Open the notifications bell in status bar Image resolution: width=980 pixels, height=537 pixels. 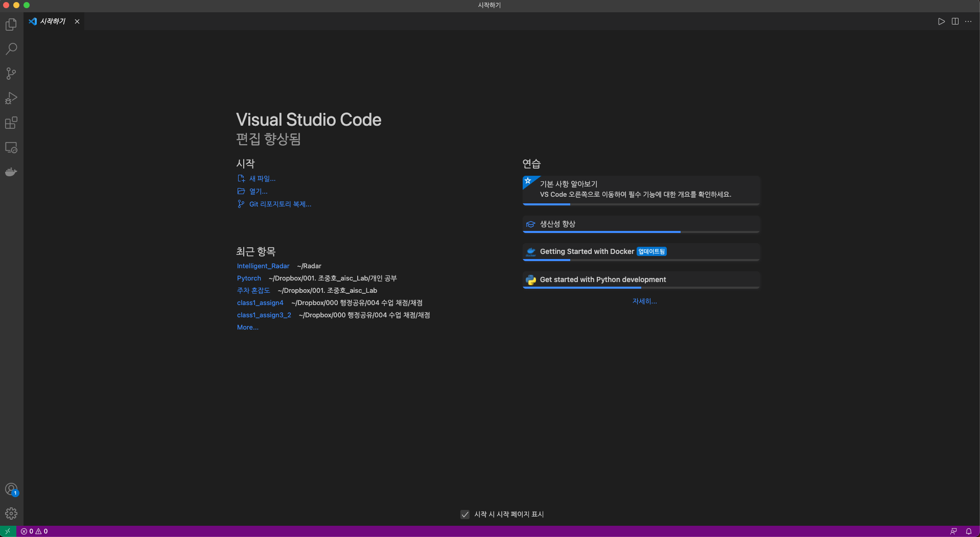968,531
